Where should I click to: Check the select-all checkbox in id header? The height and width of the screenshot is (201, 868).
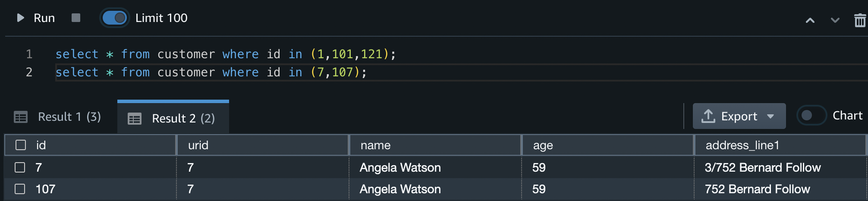[x=21, y=145]
